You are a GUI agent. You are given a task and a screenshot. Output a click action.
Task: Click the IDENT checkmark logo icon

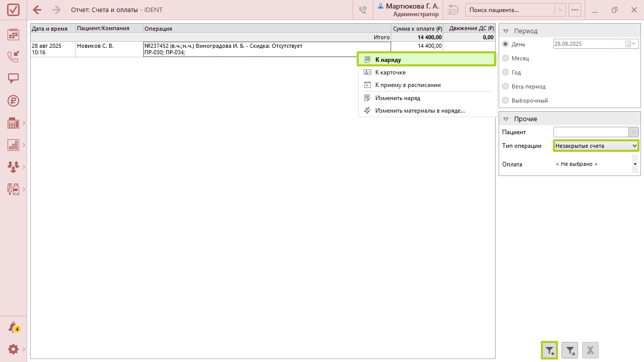tap(14, 10)
